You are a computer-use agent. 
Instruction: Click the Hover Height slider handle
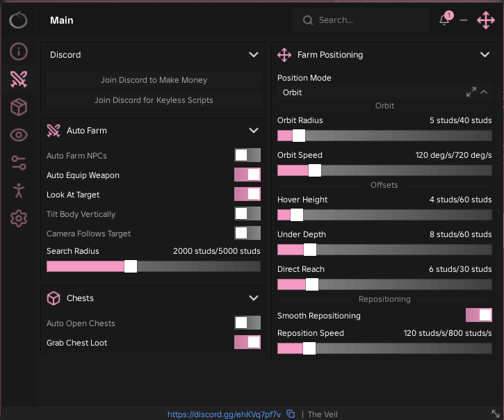pos(297,215)
